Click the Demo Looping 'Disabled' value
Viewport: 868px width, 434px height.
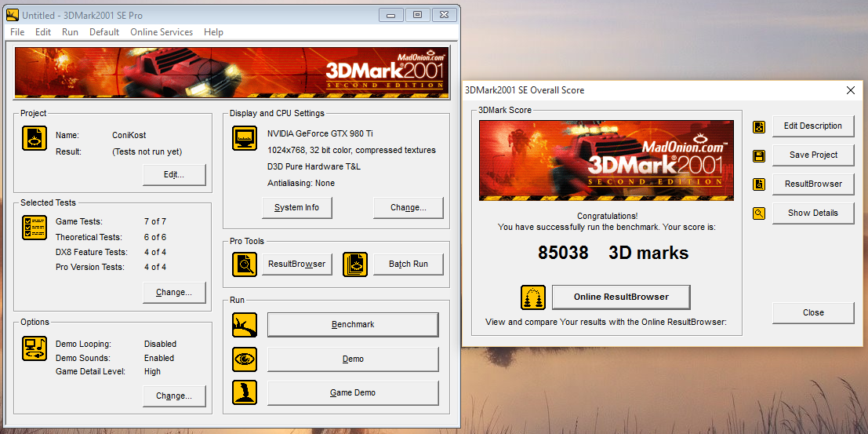[160, 344]
